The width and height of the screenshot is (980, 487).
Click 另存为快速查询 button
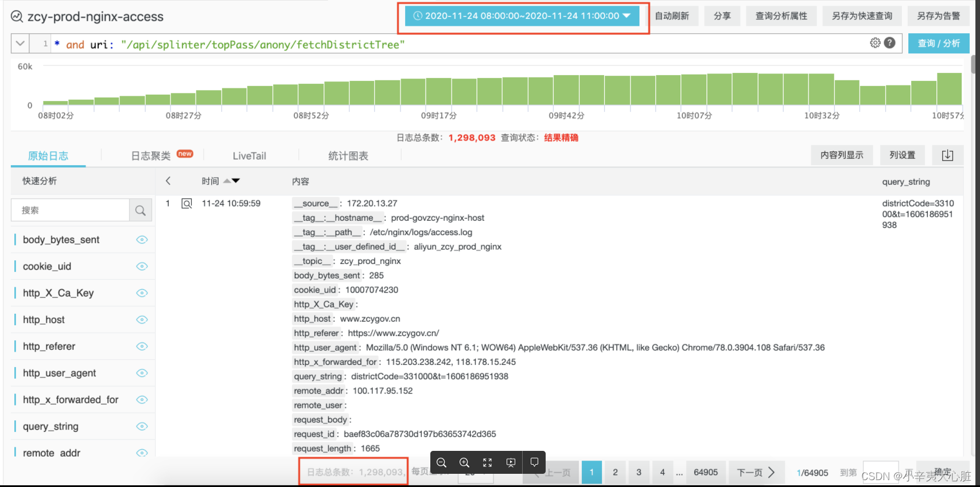862,16
